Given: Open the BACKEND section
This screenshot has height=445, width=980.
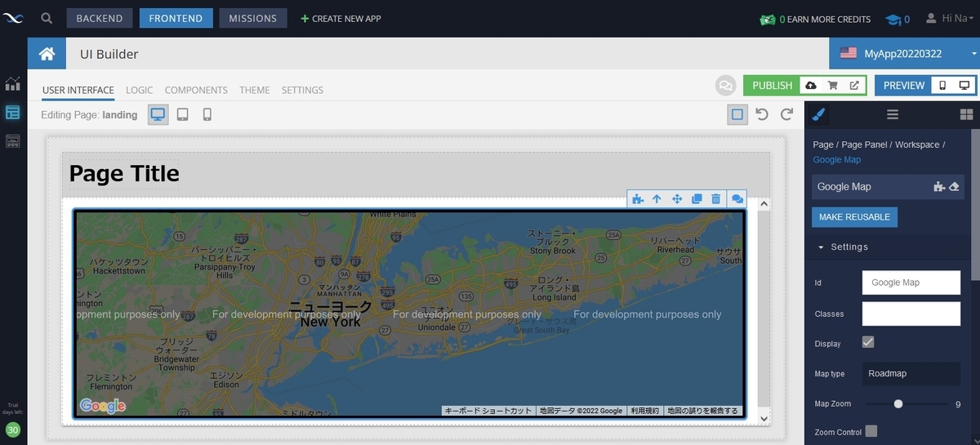Looking at the screenshot, I should pos(100,18).
